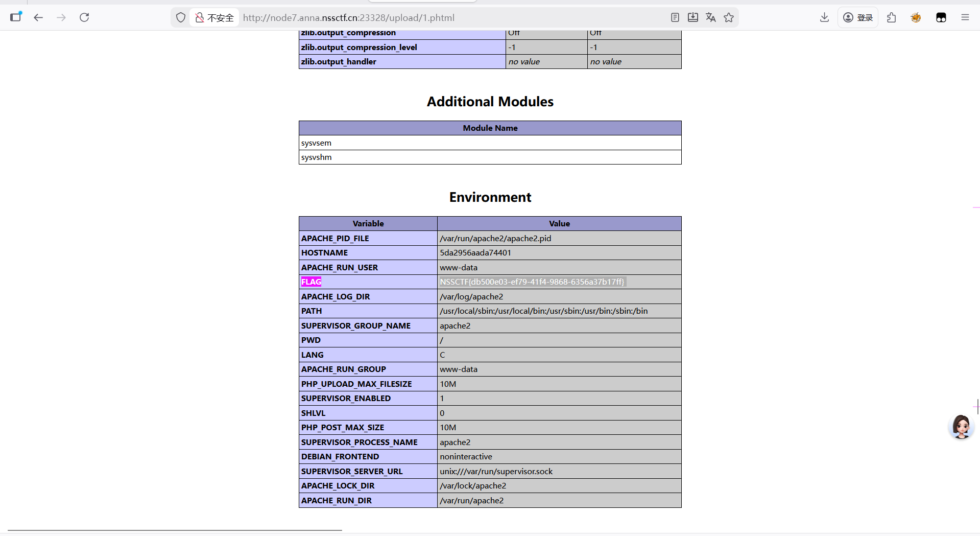Click the sidebar view icon at top left
980x536 pixels.
pyautogui.click(x=16, y=17)
